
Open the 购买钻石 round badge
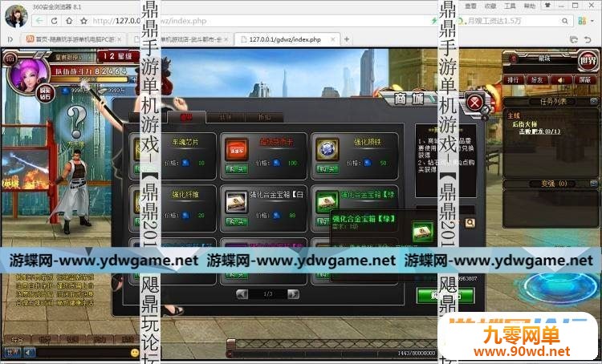[x=45, y=93]
